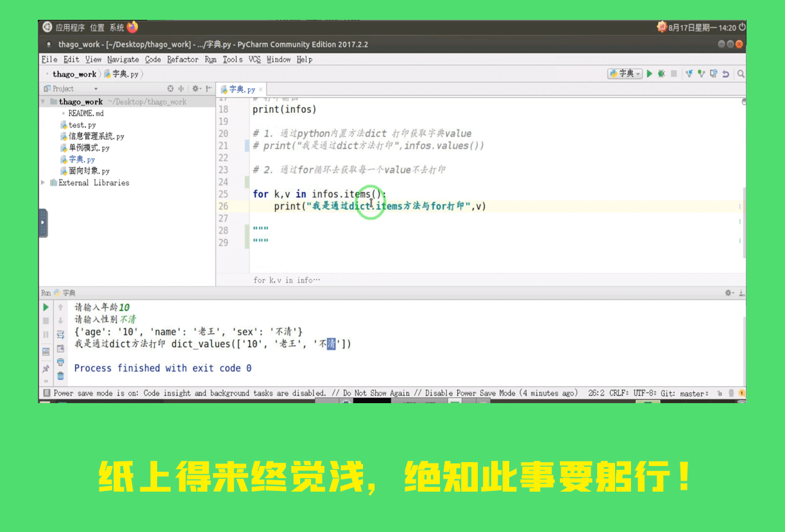Open Search Everywhere magnifier icon

(x=741, y=74)
